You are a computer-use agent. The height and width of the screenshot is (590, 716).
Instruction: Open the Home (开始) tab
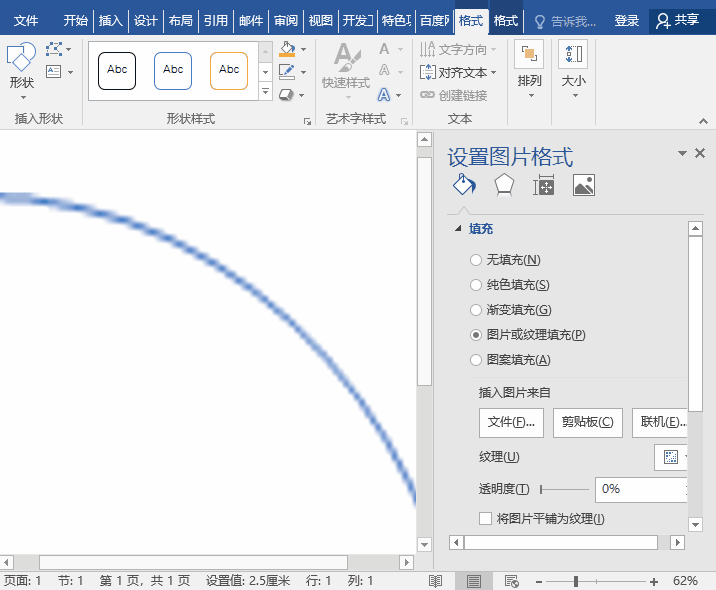(75, 21)
